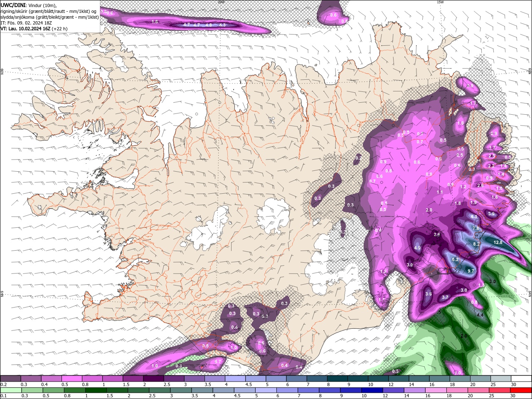Select the 2.2 precipitation value on the map
Viewport: 532px width, 399px height.
pos(491,165)
